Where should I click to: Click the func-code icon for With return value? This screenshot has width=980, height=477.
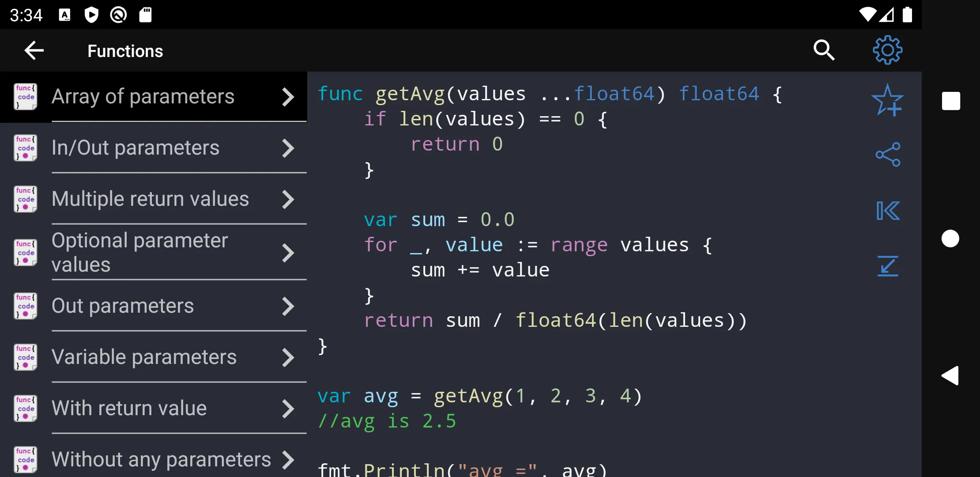tap(25, 408)
